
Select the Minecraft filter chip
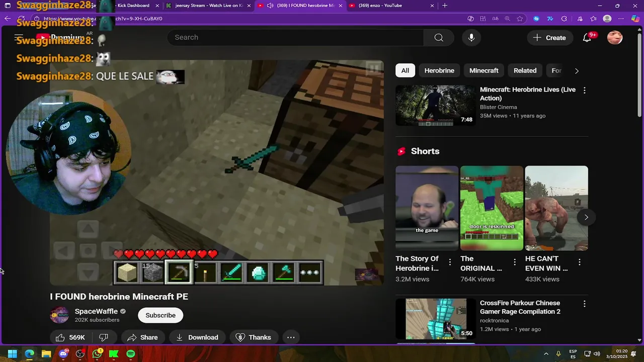(484, 70)
